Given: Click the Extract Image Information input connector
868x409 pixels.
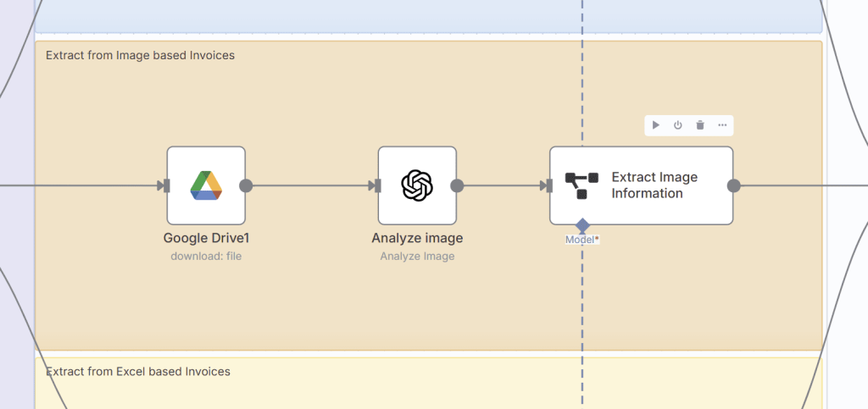Looking at the screenshot, I should (x=548, y=185).
